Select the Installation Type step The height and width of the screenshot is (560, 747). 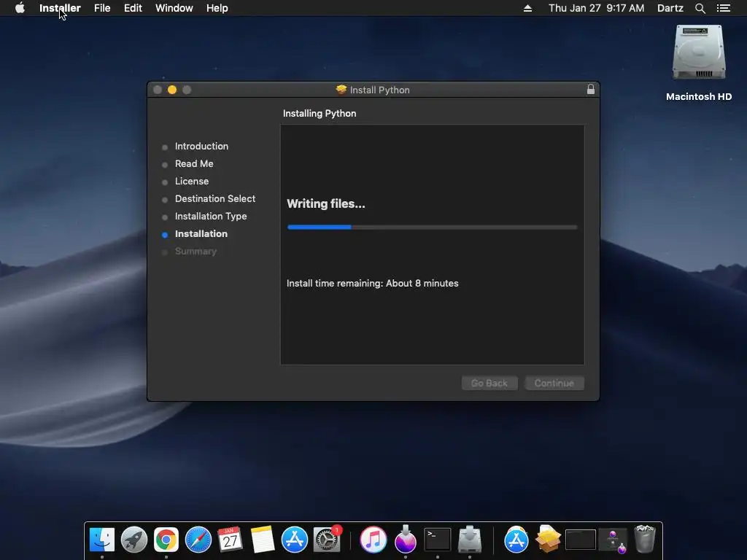point(211,216)
